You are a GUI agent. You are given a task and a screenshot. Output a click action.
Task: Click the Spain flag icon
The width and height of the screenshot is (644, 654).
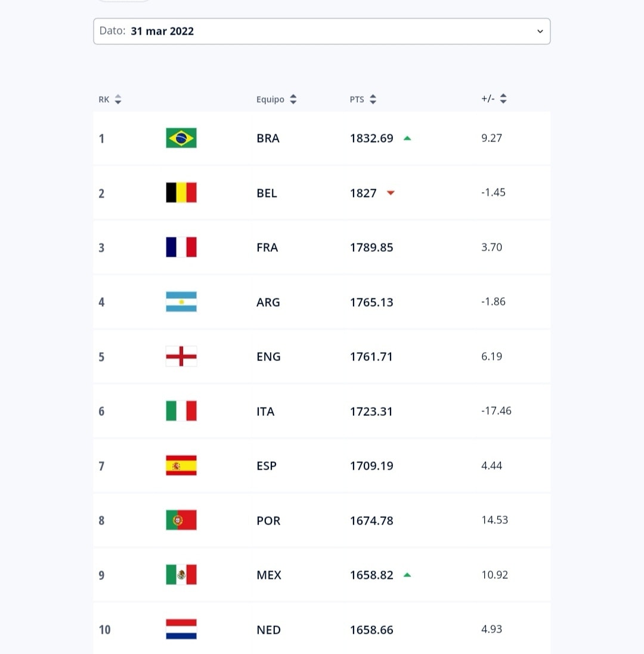(181, 465)
